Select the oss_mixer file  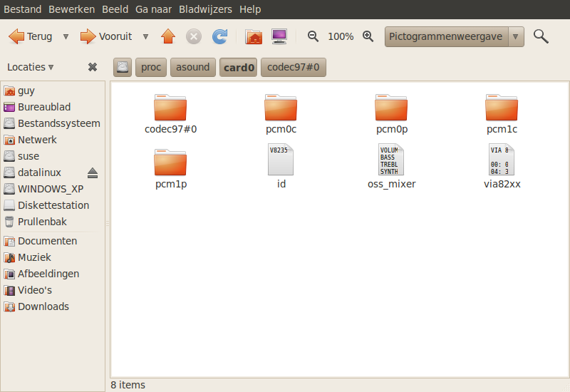point(390,166)
